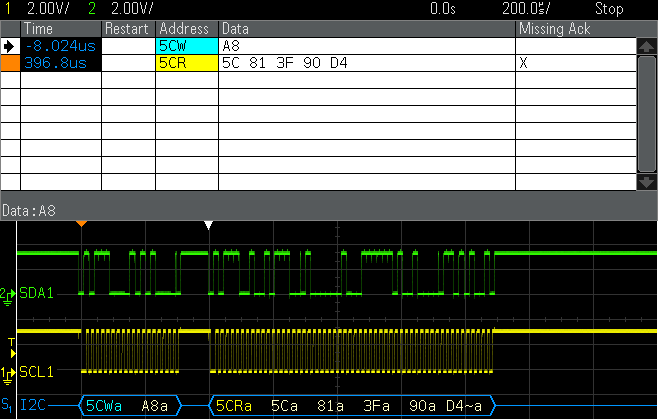This screenshot has height=420, width=658.
Task: Click the 90a decode byte on the bus
Action: coord(423,406)
